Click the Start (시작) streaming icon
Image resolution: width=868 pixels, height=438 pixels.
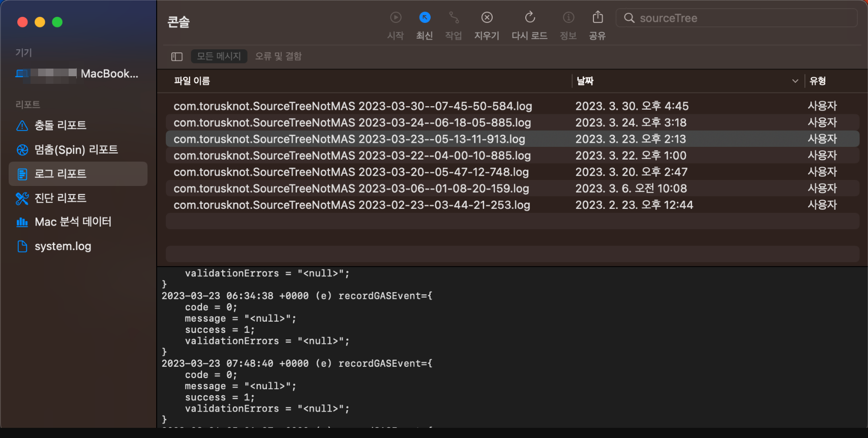tap(396, 18)
